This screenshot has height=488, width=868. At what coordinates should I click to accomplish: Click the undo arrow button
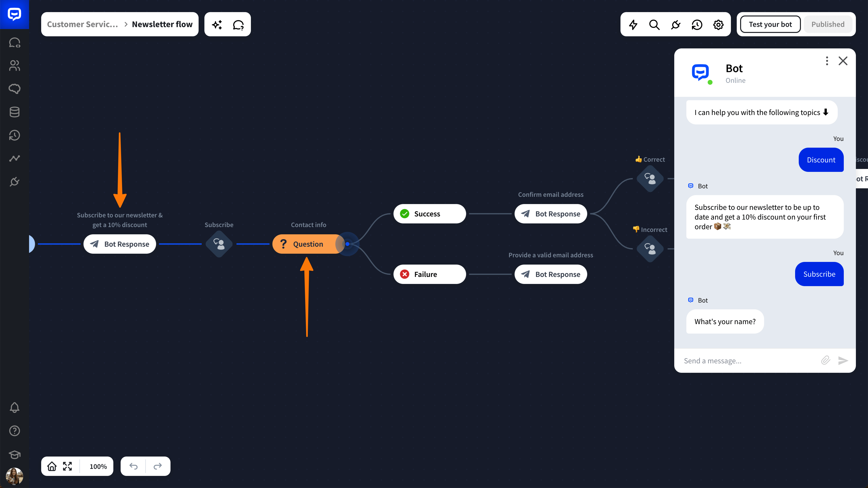tap(133, 466)
